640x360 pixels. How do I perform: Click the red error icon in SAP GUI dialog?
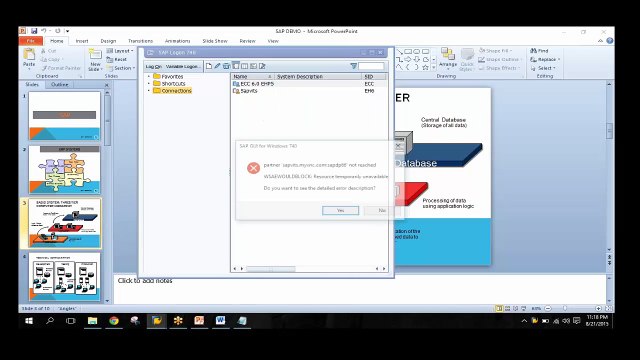(253, 168)
